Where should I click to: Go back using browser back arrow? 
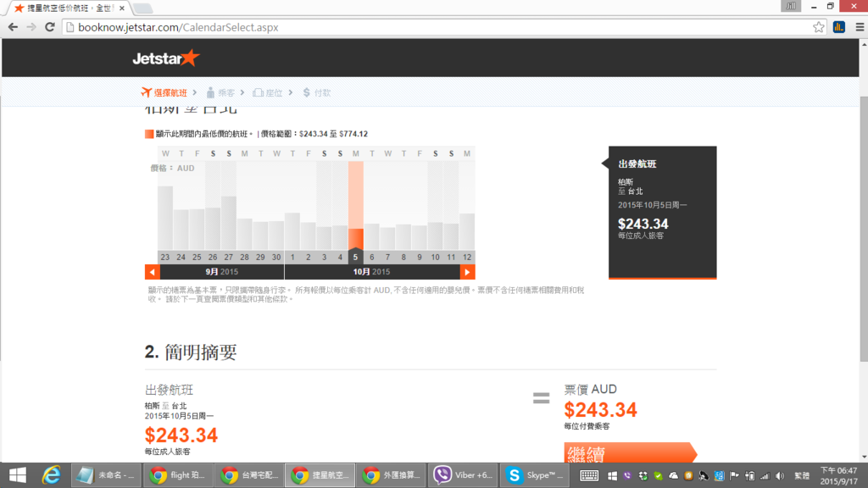click(x=13, y=27)
